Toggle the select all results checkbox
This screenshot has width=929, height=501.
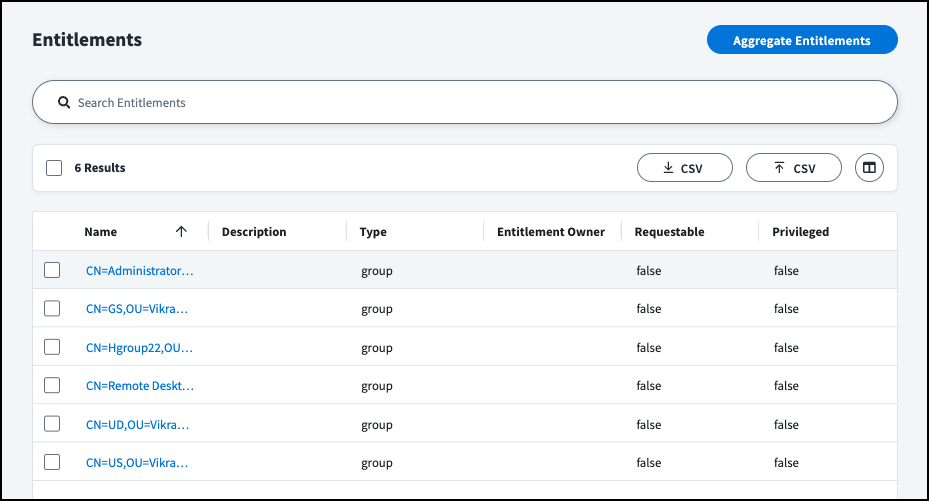[x=54, y=168]
